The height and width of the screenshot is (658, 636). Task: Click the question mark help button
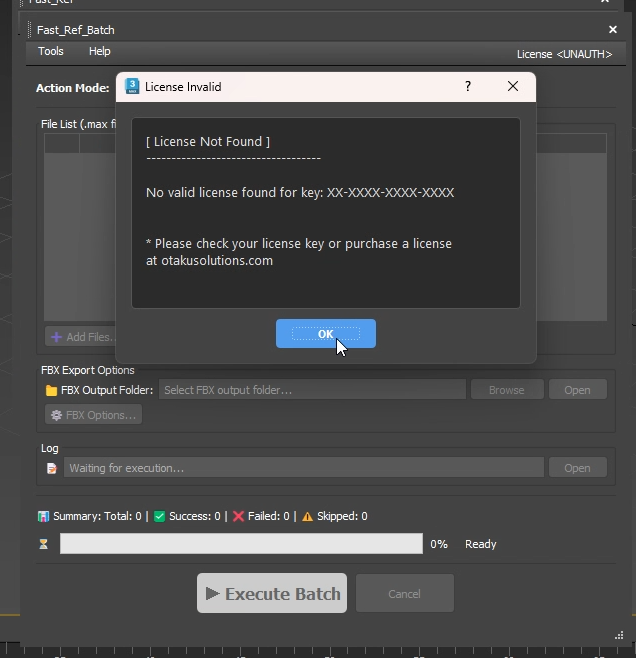click(x=468, y=87)
